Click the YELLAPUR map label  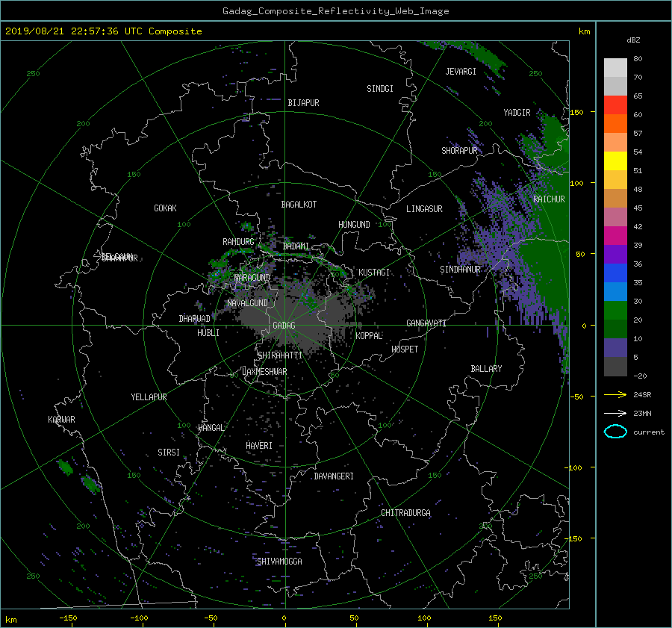click(149, 397)
